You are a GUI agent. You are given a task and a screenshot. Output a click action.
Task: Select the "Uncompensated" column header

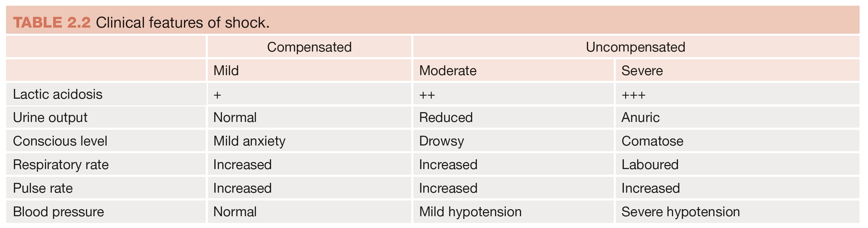point(635,47)
